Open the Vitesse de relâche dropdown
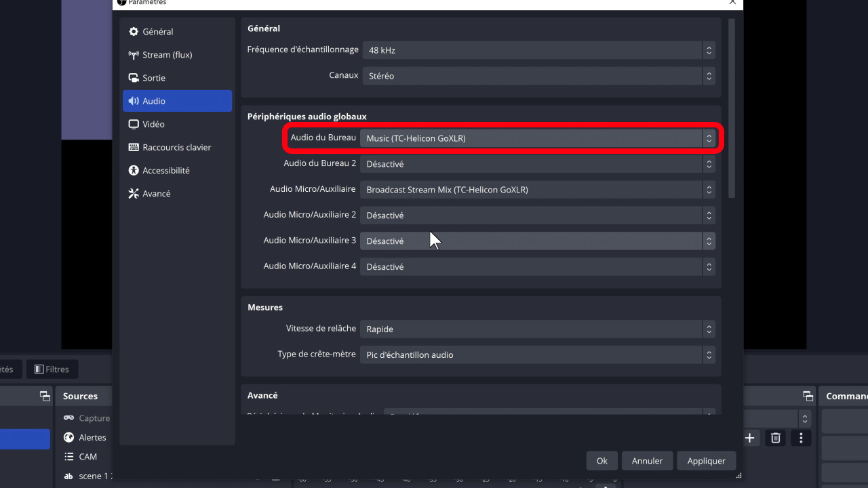868x488 pixels. tap(538, 329)
